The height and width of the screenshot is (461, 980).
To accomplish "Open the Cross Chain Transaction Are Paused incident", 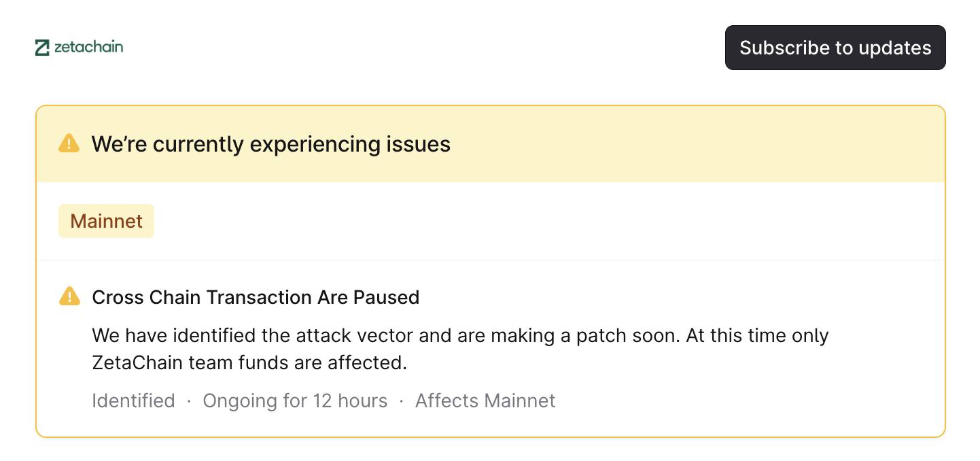I will click(x=256, y=297).
